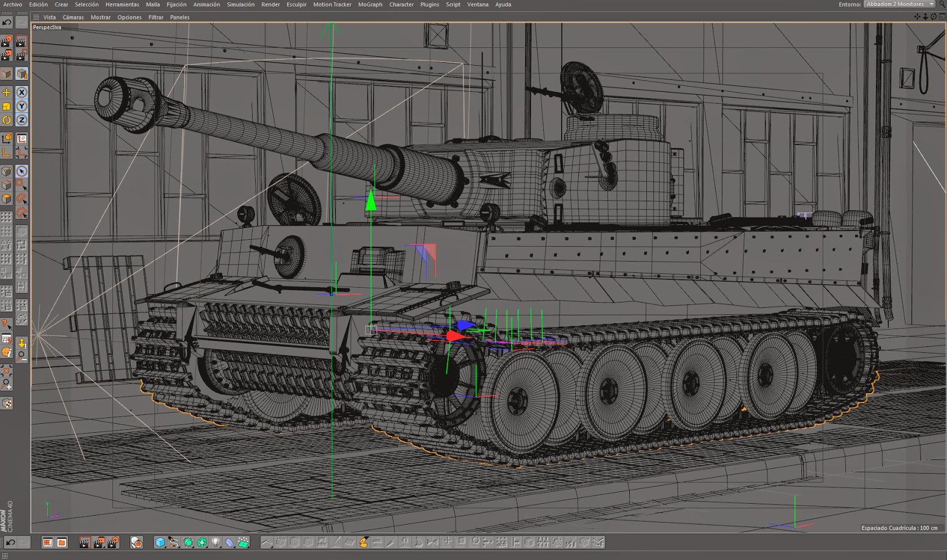Select the Rotate tool icon
Image resolution: width=947 pixels, height=560 pixels.
(5, 121)
